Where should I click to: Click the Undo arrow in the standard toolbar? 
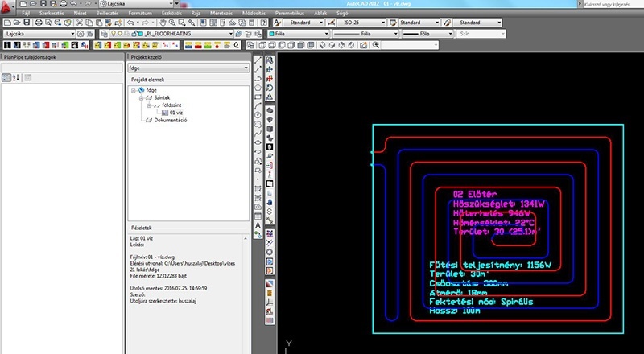132,23
